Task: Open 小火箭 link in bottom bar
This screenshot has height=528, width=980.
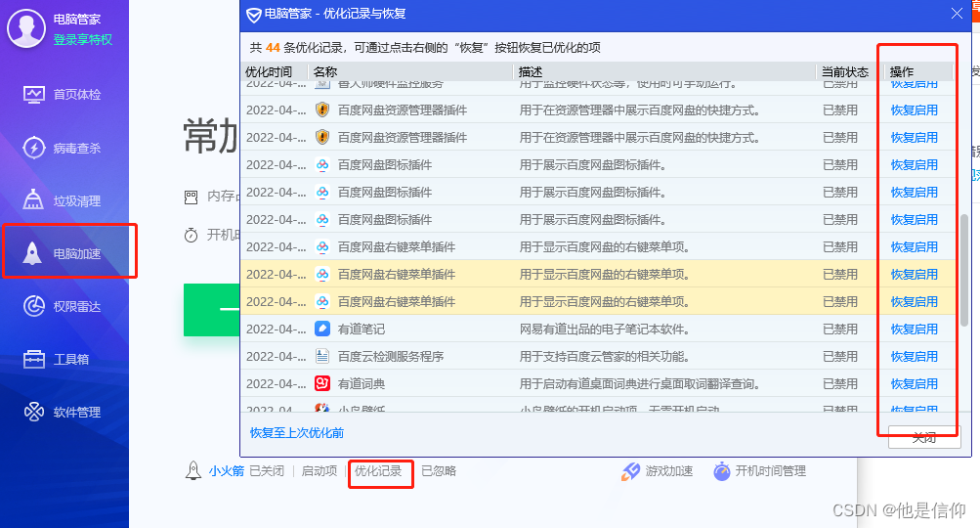Action: (x=227, y=471)
